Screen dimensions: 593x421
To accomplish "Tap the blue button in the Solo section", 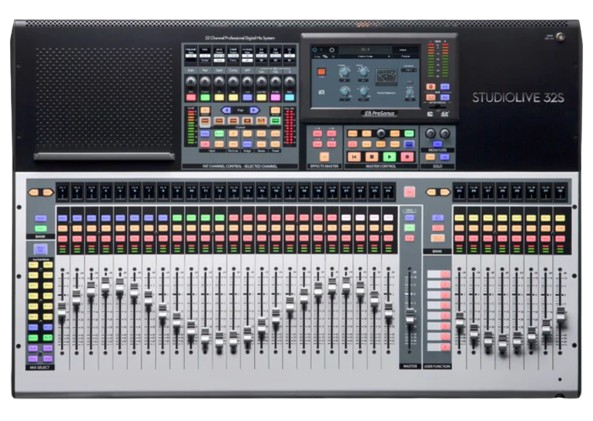I will (444, 157).
